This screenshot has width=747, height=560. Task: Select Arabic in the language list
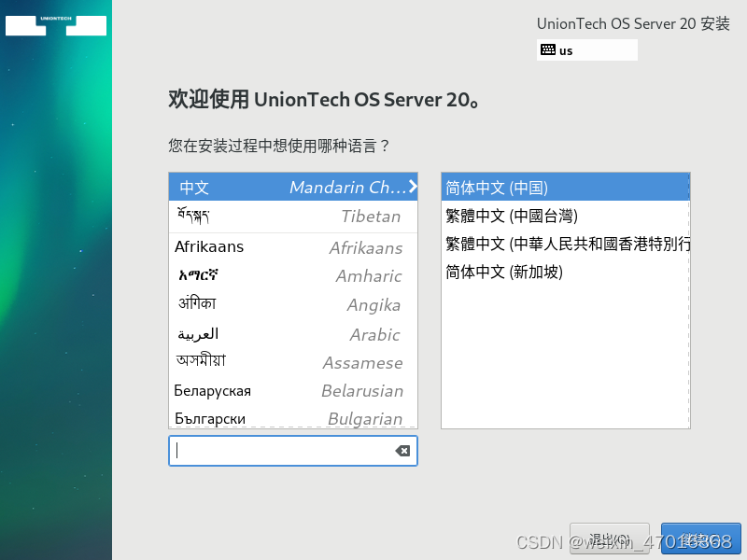tap(293, 334)
